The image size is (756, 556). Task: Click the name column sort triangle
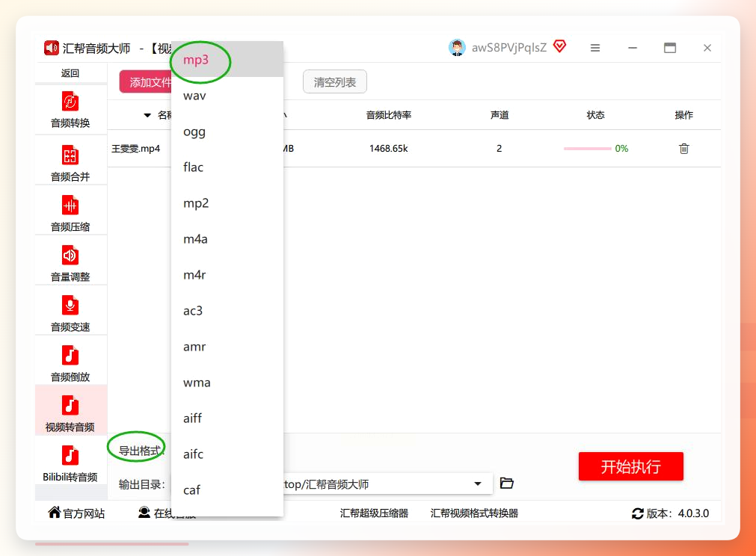pyautogui.click(x=147, y=115)
